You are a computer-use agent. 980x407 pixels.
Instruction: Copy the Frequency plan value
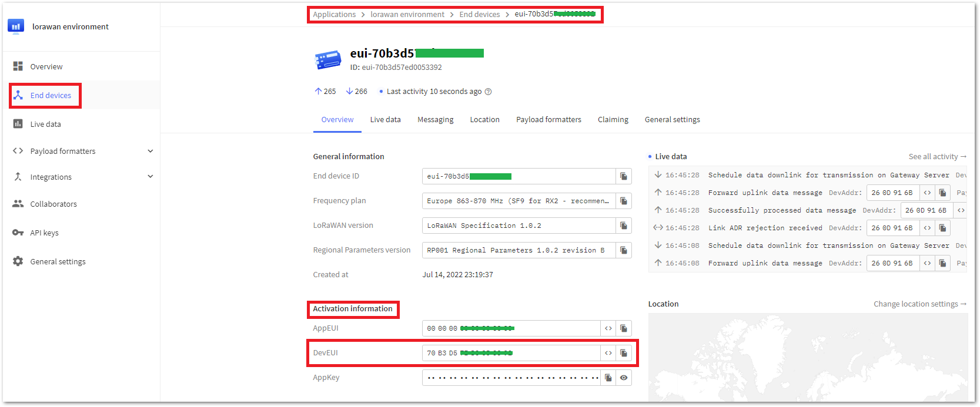pyautogui.click(x=624, y=201)
